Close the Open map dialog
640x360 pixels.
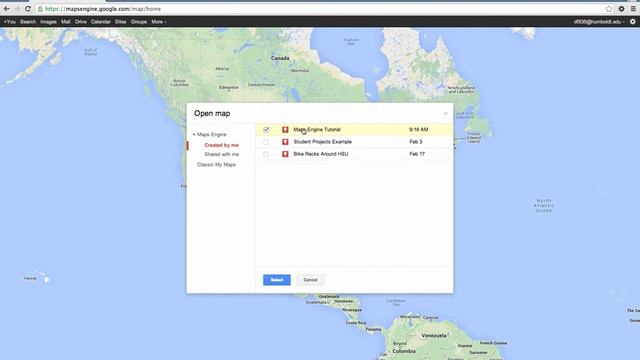(x=446, y=113)
